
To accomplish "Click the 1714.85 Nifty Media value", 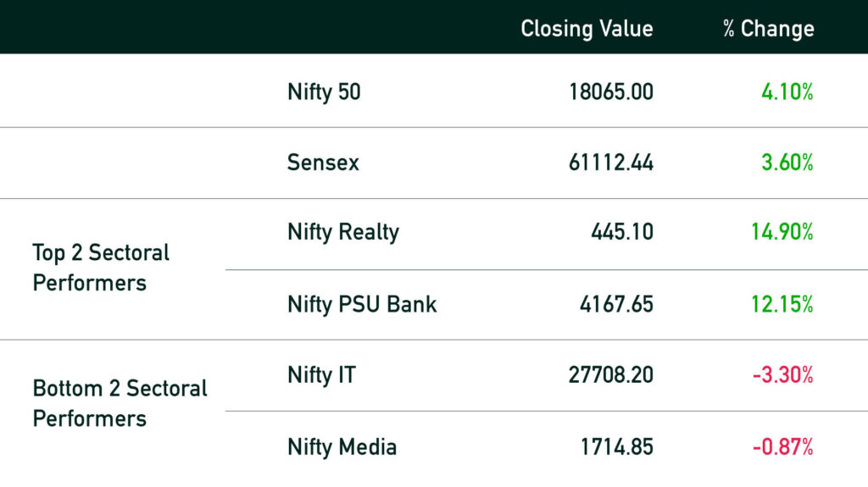I will pos(617,447).
